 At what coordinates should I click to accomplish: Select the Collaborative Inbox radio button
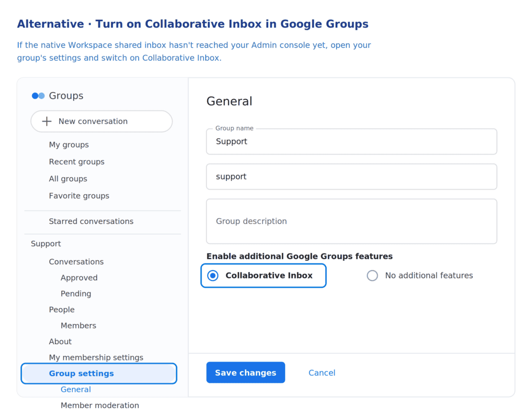point(213,275)
